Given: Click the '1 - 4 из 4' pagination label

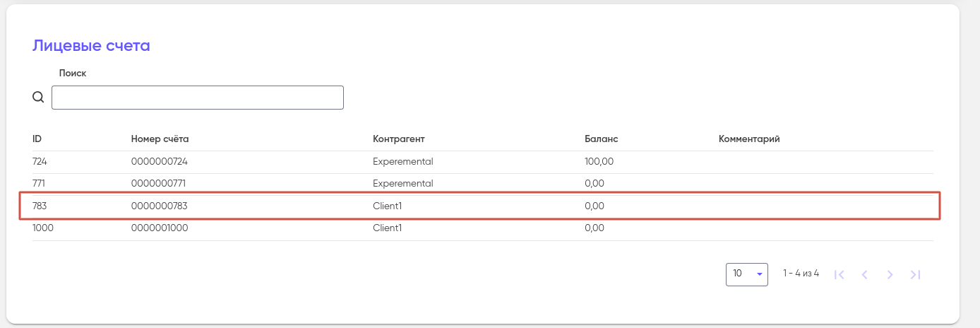Looking at the screenshot, I should pos(801,274).
